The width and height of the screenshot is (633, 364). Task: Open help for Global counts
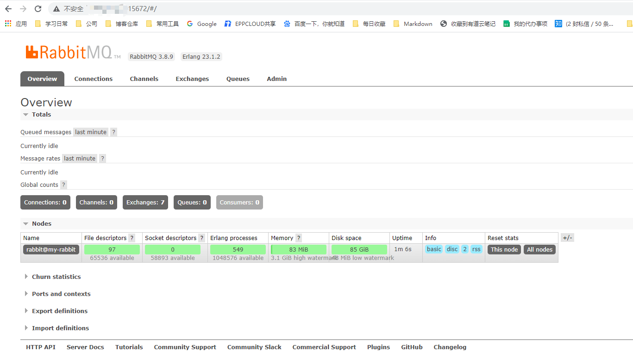pos(64,185)
